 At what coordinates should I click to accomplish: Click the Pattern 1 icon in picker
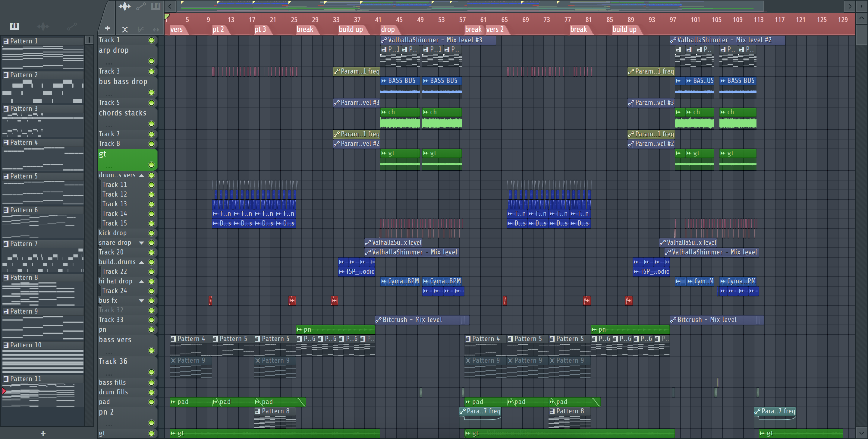pyautogui.click(x=6, y=41)
